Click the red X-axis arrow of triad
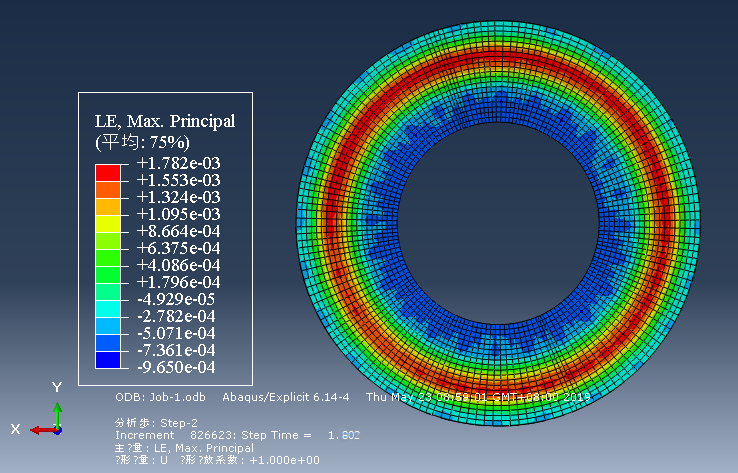738x473 pixels. pos(42,430)
